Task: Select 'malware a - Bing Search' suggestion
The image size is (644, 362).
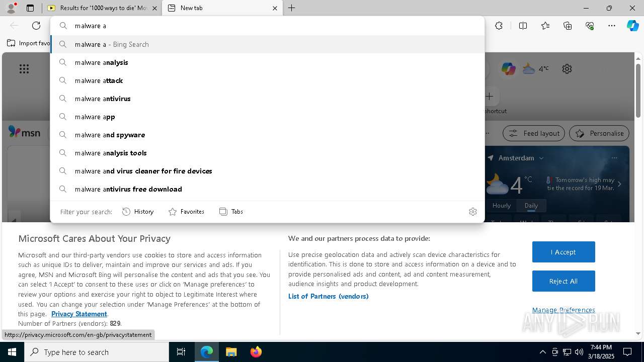Action: 267,44
